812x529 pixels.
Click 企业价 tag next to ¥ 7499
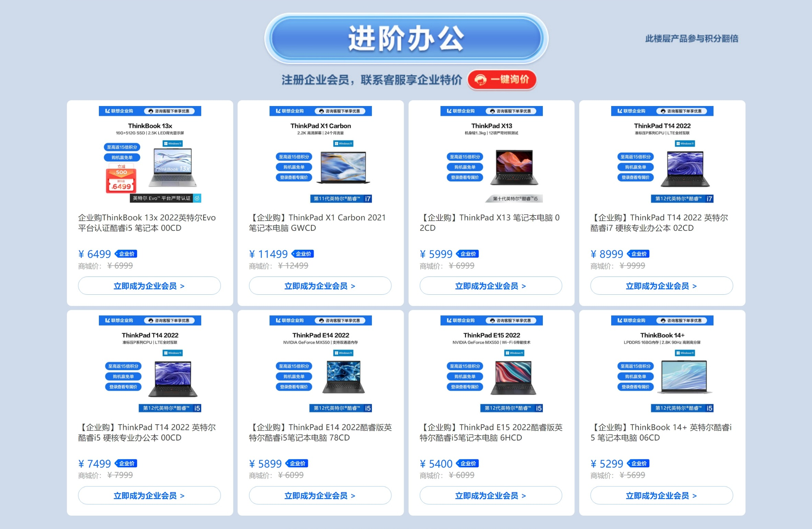(x=126, y=463)
